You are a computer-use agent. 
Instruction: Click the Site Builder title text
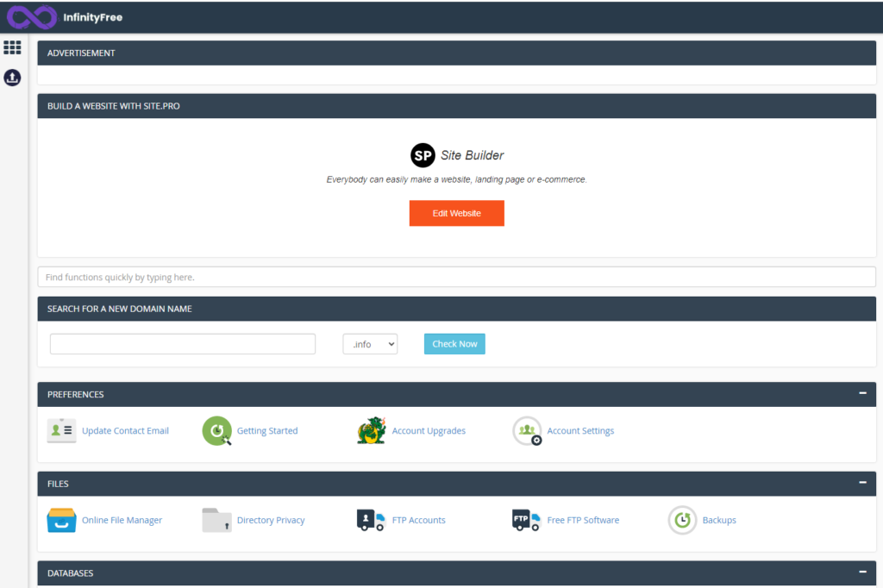coord(472,155)
